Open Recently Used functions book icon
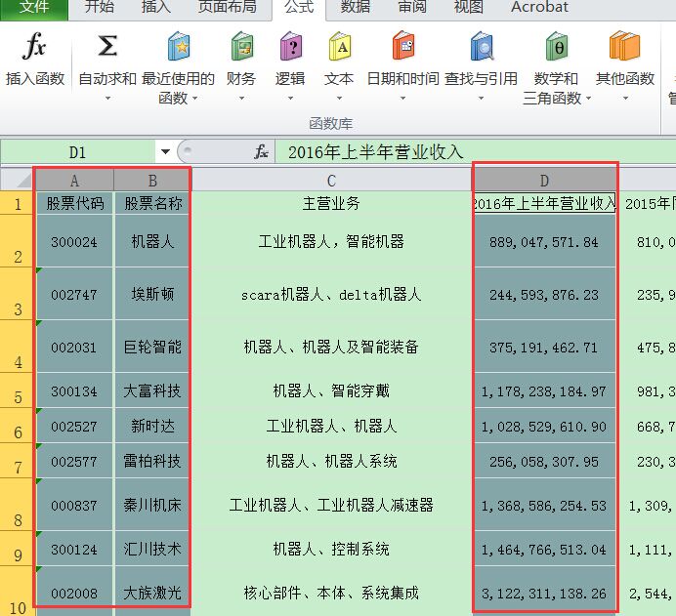Screen dimensions: 676x616 tap(178, 46)
